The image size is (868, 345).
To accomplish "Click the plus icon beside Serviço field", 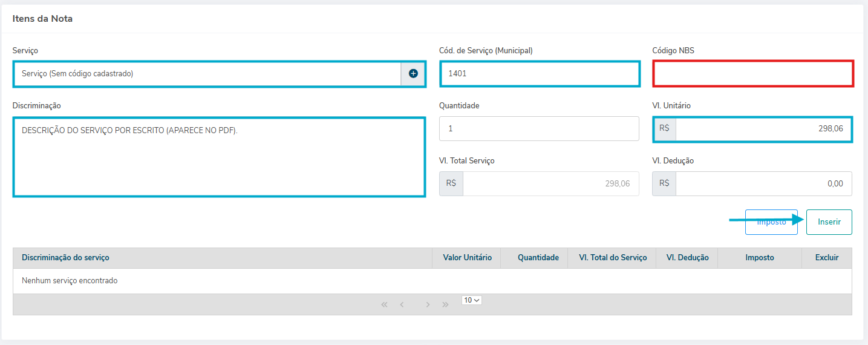I will point(413,74).
